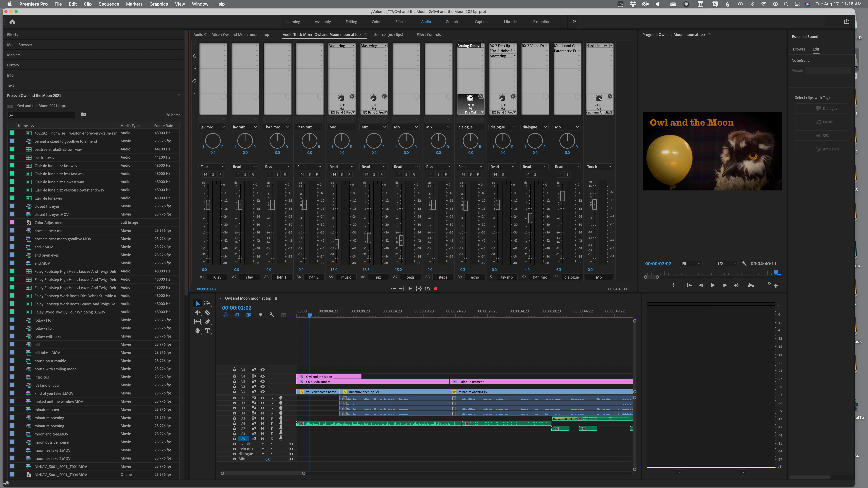Image resolution: width=868 pixels, height=488 pixels.
Task: Select the Razor tool
Action: 208,312
